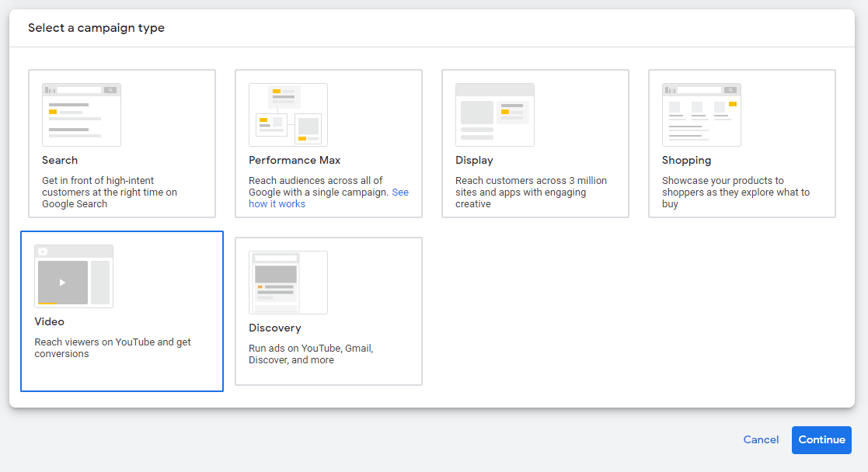Click the Video campaign play icon
This screenshot has width=868, height=472.
pyautogui.click(x=63, y=283)
